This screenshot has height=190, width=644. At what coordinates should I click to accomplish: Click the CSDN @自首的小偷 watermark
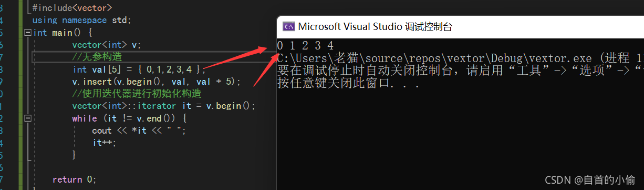[x=590, y=180]
